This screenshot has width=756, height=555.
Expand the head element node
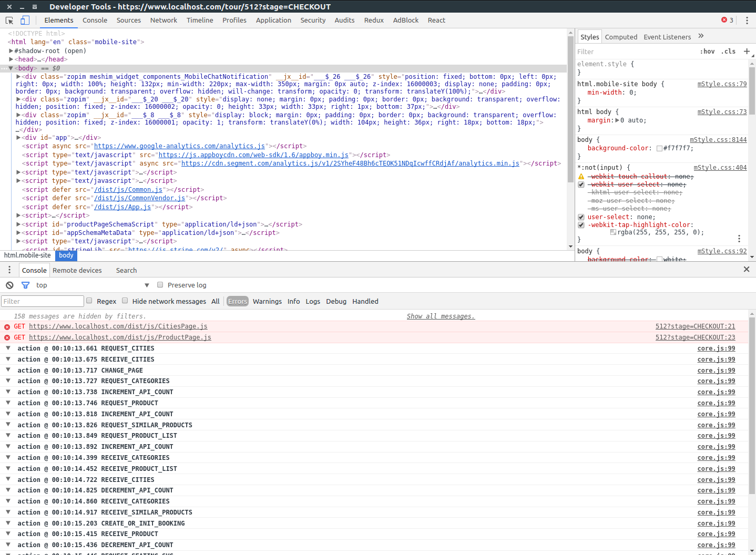[x=11, y=59]
